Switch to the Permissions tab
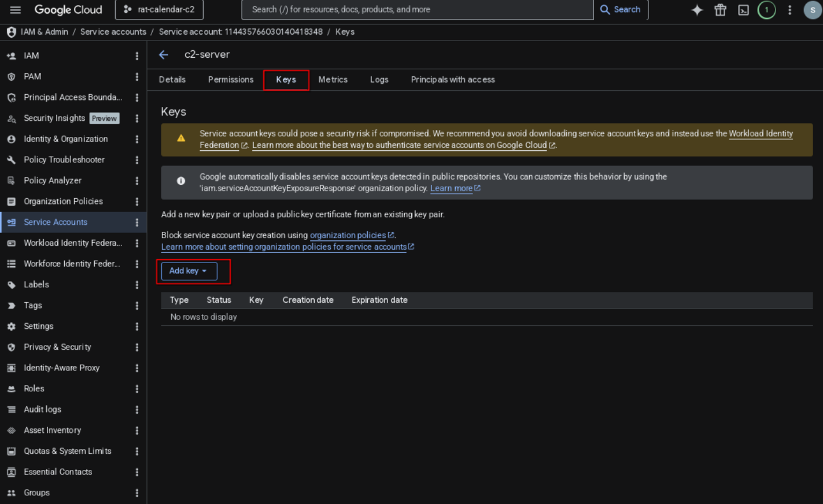823x504 pixels. (x=231, y=80)
